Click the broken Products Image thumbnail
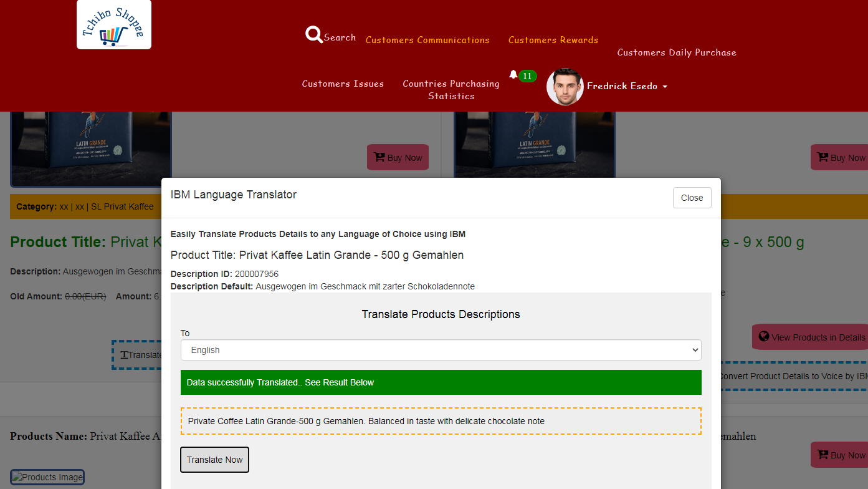This screenshot has height=489, width=868. click(x=47, y=478)
